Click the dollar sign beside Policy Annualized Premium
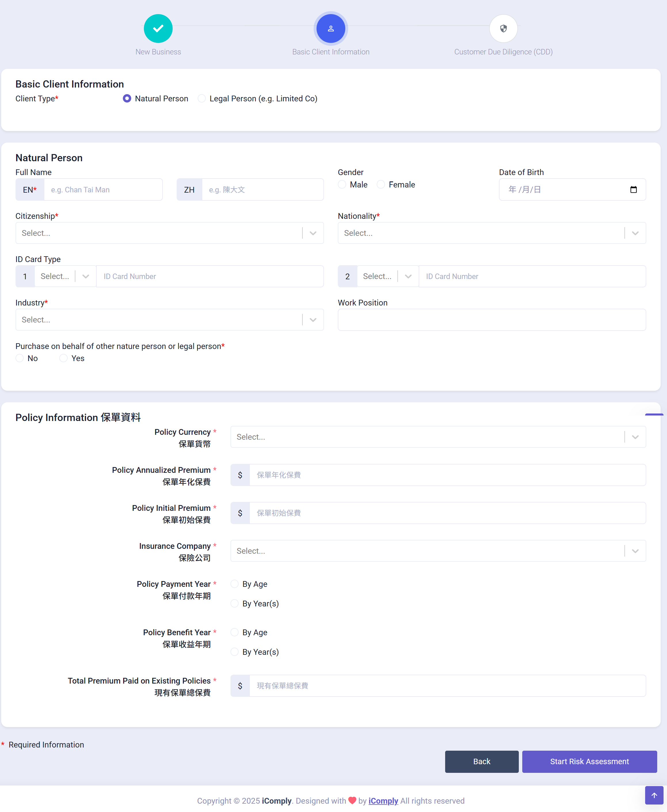Viewport: 667px width, 812px height. (x=240, y=475)
